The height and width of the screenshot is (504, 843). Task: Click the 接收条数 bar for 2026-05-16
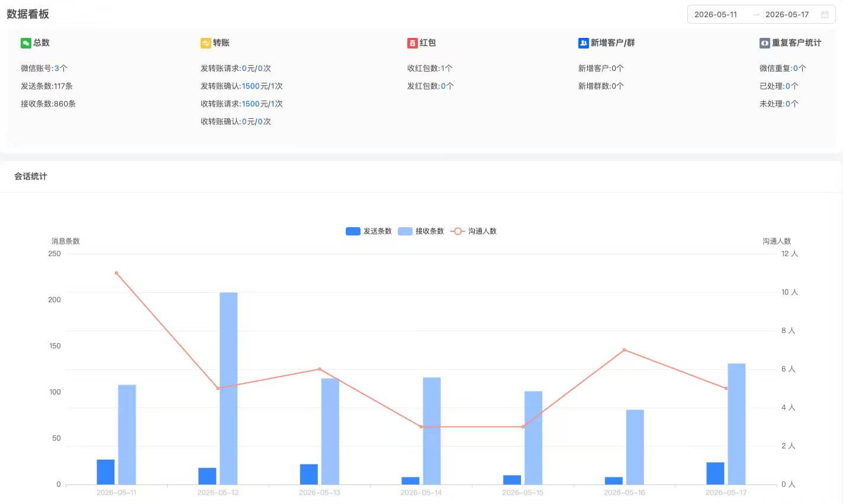click(x=635, y=447)
